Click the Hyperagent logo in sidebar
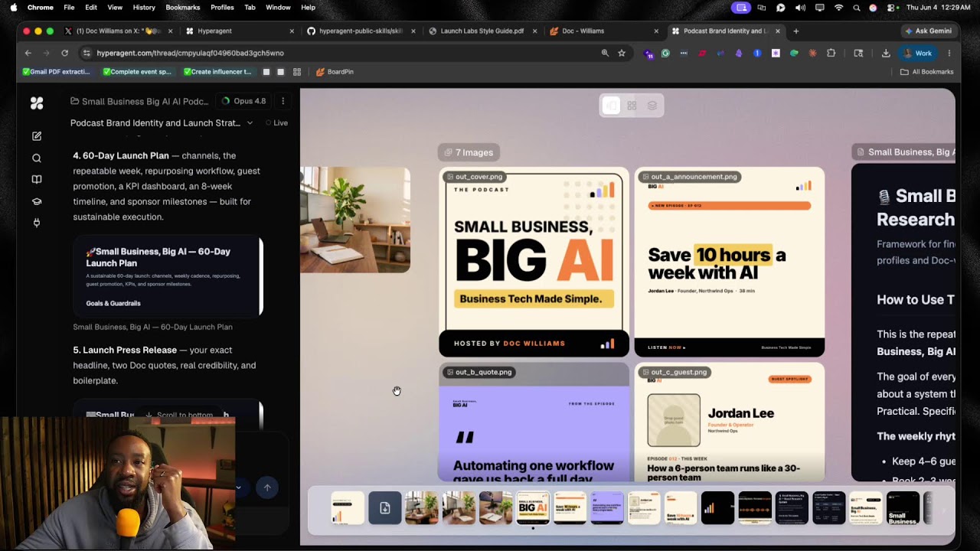Viewport: 980px width, 551px height. [37, 103]
